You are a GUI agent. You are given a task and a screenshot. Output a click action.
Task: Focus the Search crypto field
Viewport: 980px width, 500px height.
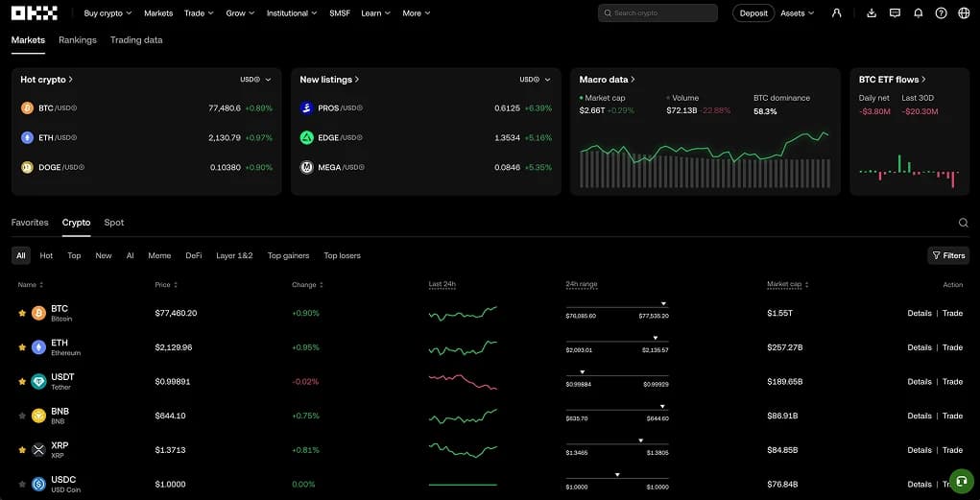657,13
